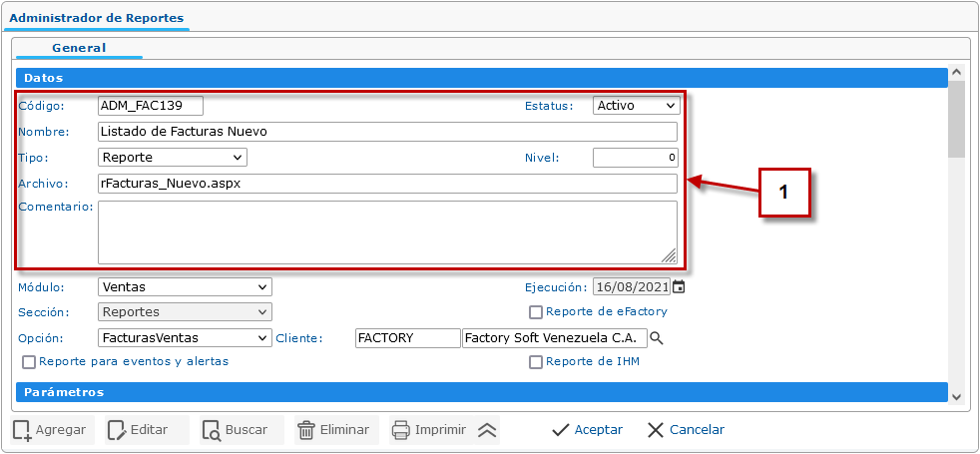
Task: Click the scrollbar up arrow
Action: (956, 72)
